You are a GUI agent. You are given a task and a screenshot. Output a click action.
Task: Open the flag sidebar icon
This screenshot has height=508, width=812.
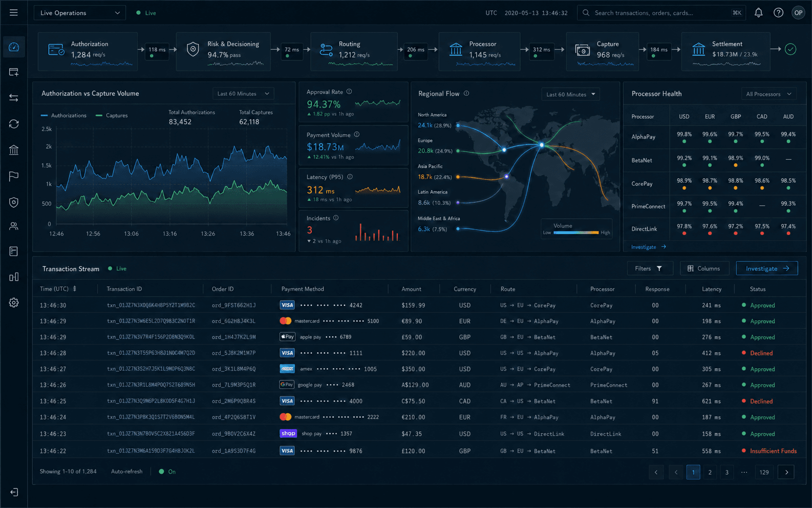click(14, 176)
